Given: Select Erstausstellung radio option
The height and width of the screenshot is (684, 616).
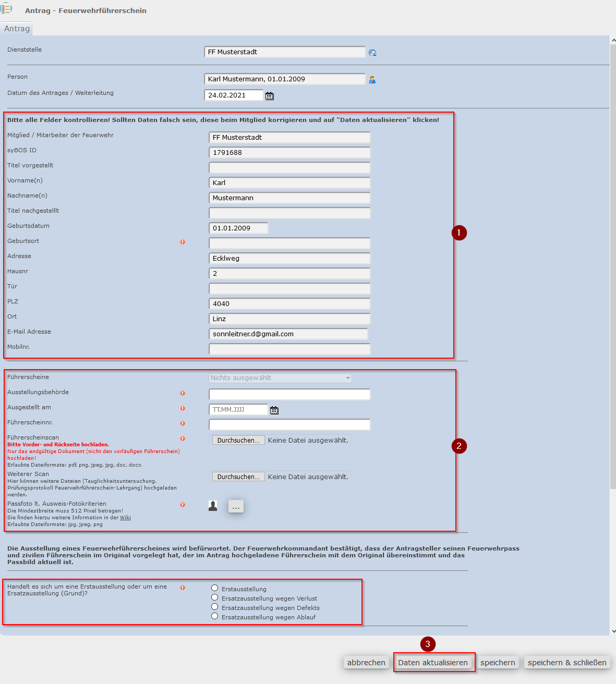Looking at the screenshot, I should (214, 588).
